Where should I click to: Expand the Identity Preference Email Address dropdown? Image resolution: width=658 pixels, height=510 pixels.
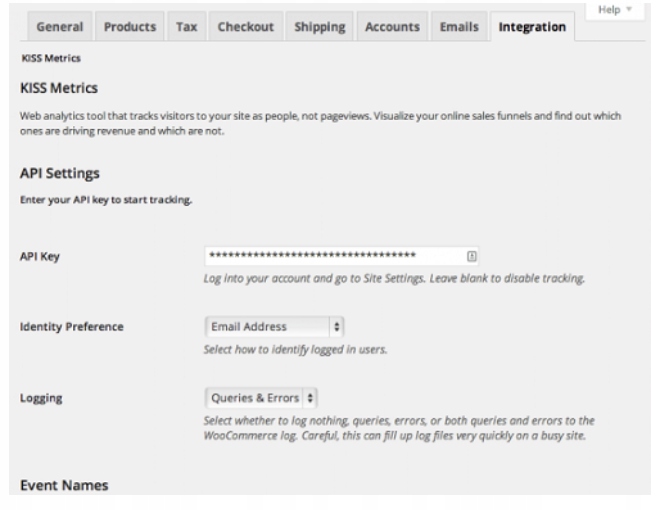click(x=275, y=327)
